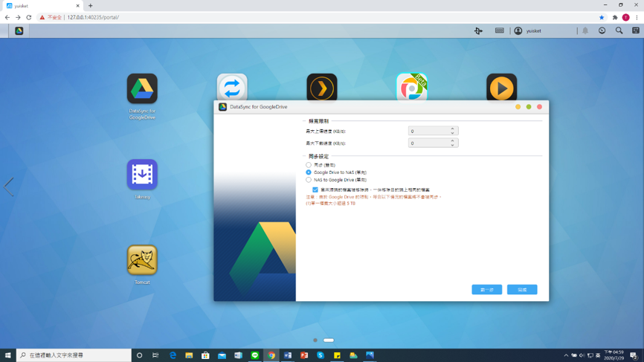644x362 pixels.
Task: Close the DataSync window with red dot
Action: click(x=539, y=107)
